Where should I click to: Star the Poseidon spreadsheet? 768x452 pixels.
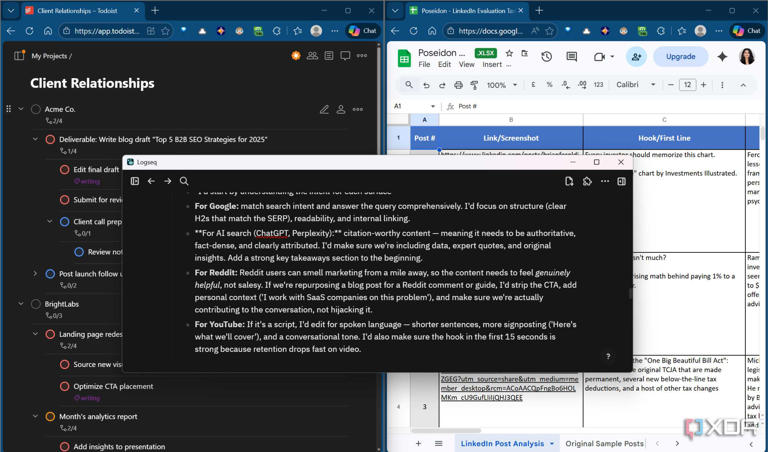(509, 53)
